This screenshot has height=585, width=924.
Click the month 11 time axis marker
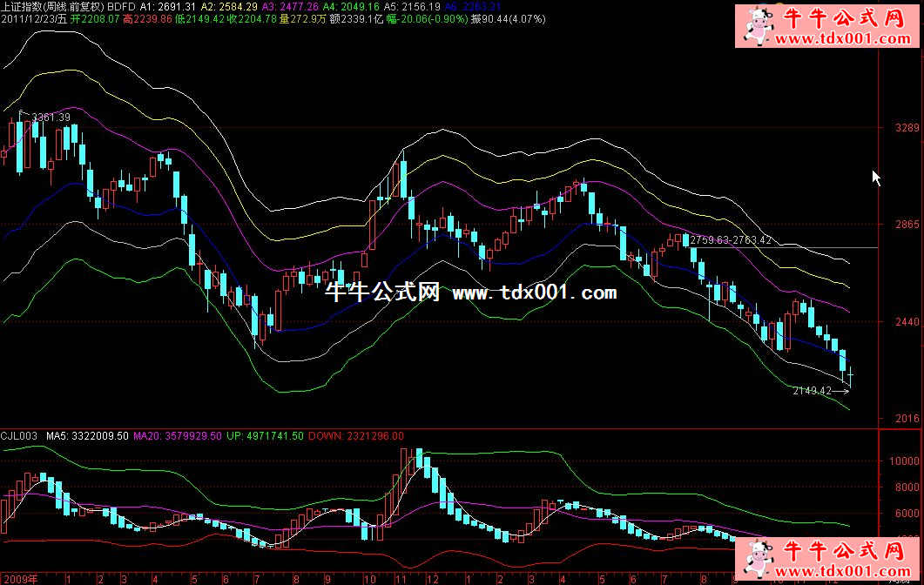click(x=401, y=579)
